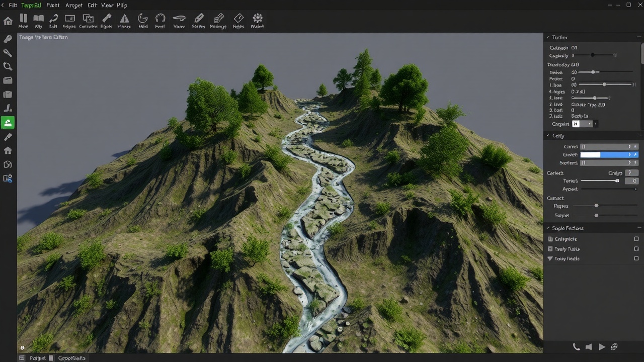Click the 'Efpes' brush toolbar icon
This screenshot has width=644, height=362.
(106, 21)
